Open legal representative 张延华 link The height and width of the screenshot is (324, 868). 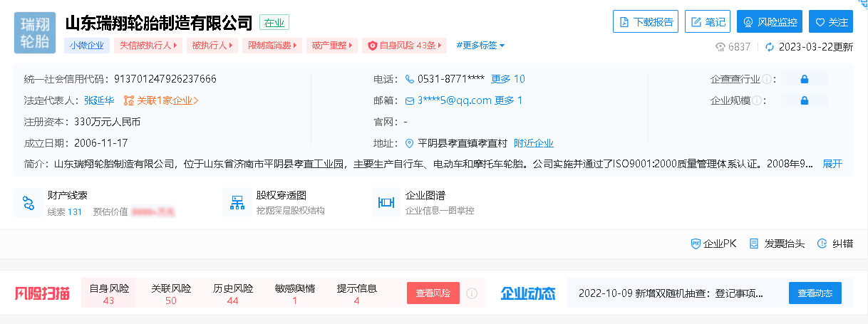point(99,100)
